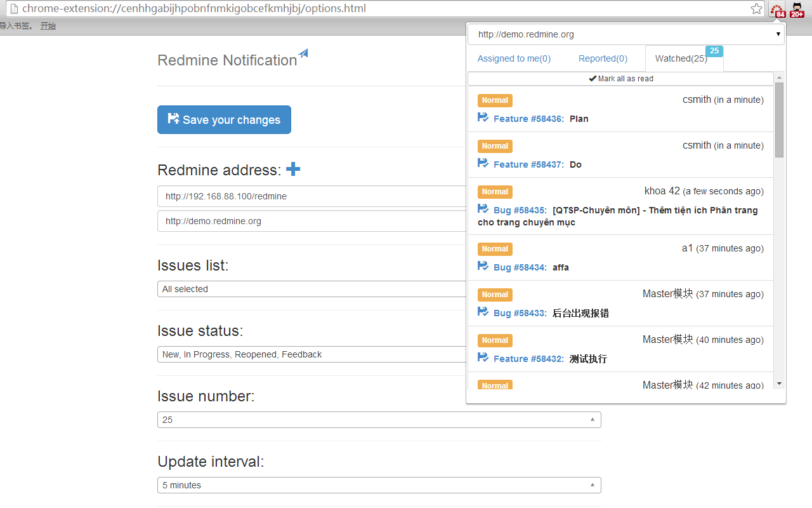The image size is (812, 508).
Task: Open the demo.redmine.org server dropdown in popup
Action: pos(626,34)
